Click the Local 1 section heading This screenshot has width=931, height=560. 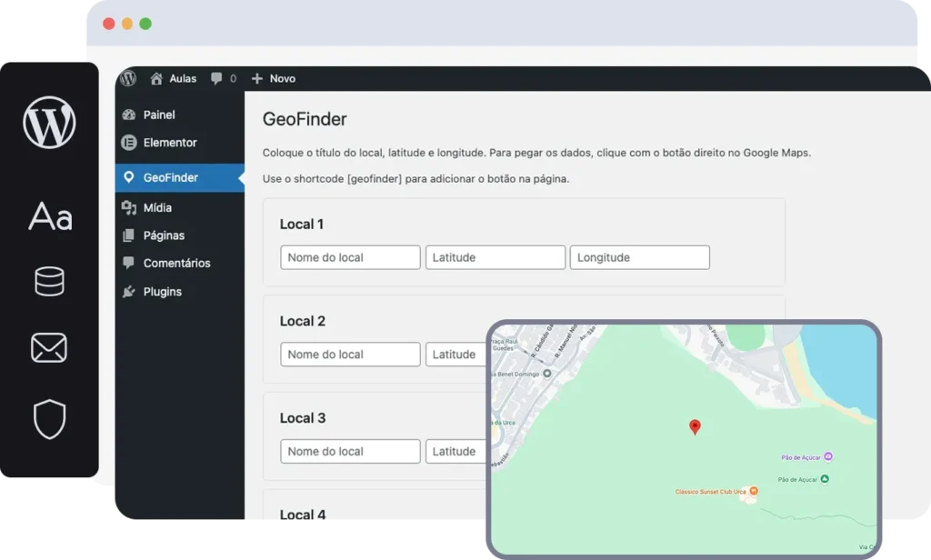(x=302, y=224)
